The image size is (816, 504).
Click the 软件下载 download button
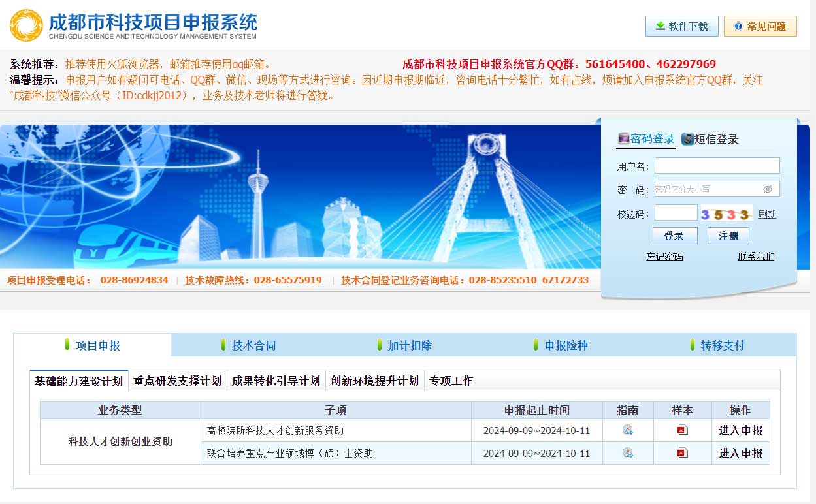(x=681, y=26)
